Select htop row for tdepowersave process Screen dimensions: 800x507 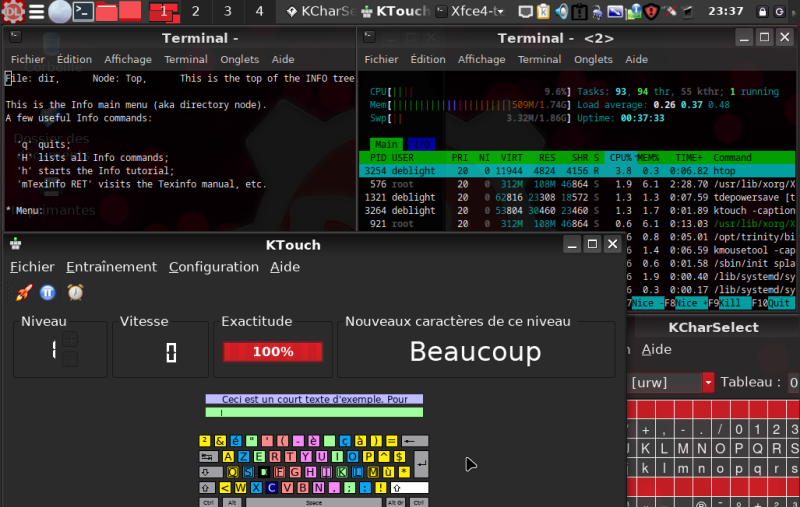[578, 197]
